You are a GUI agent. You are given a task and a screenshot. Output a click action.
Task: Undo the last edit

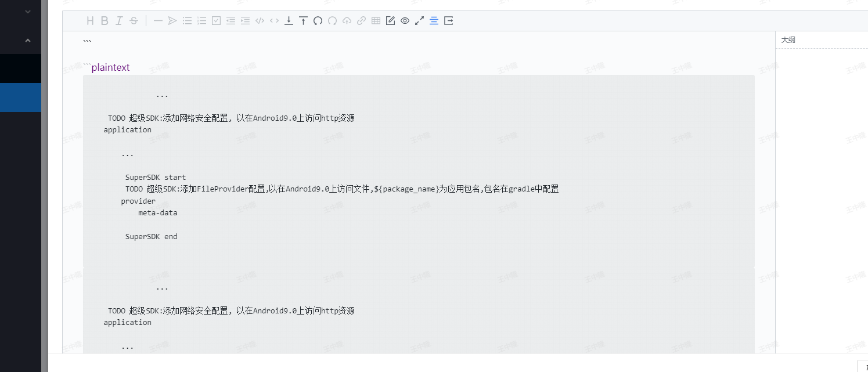[x=318, y=21]
